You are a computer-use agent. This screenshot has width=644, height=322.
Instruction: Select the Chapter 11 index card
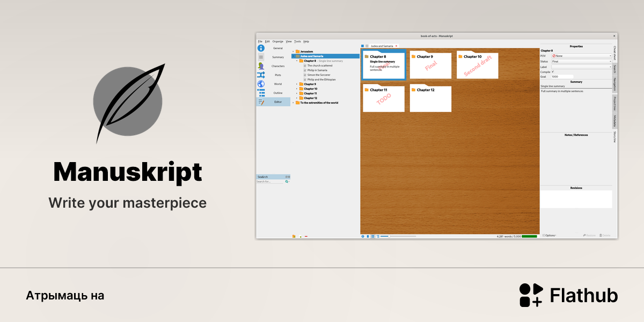click(x=383, y=98)
